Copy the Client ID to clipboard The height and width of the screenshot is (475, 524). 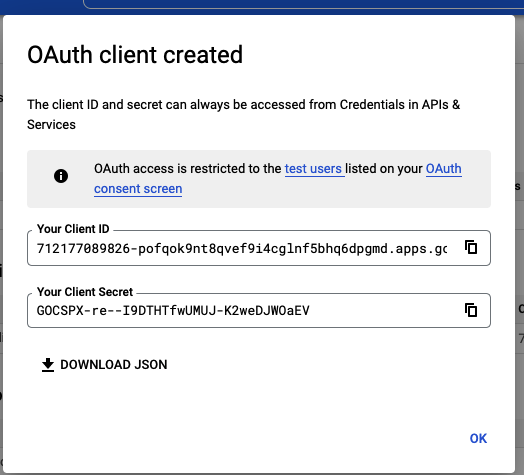(x=471, y=248)
